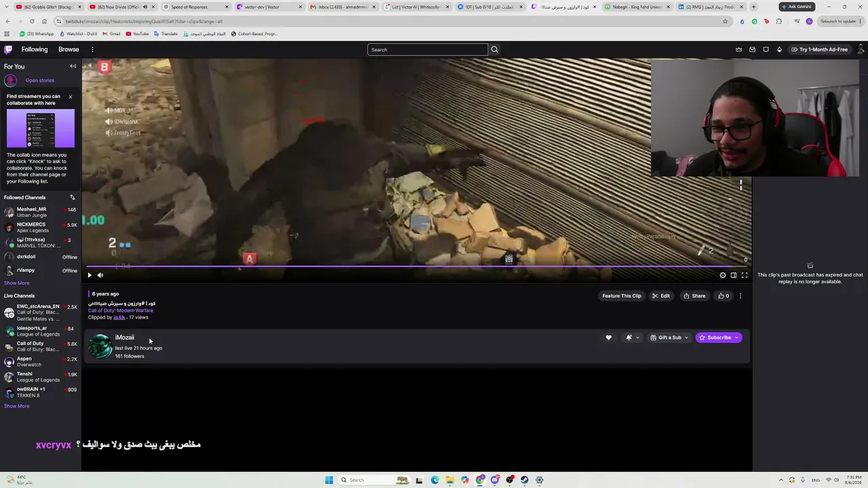Screen dimensions: 868x488
Task: Open owBRAIN TEKKEN 8 channel
Action: (40, 392)
